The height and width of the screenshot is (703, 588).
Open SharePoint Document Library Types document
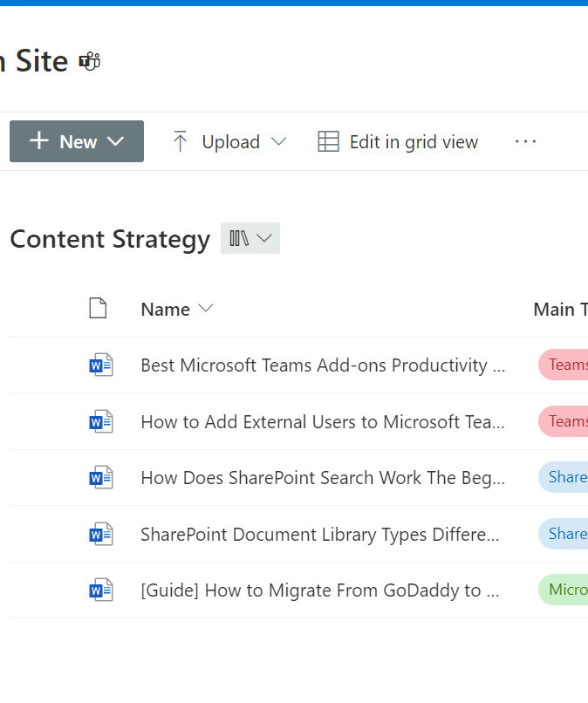(x=320, y=535)
